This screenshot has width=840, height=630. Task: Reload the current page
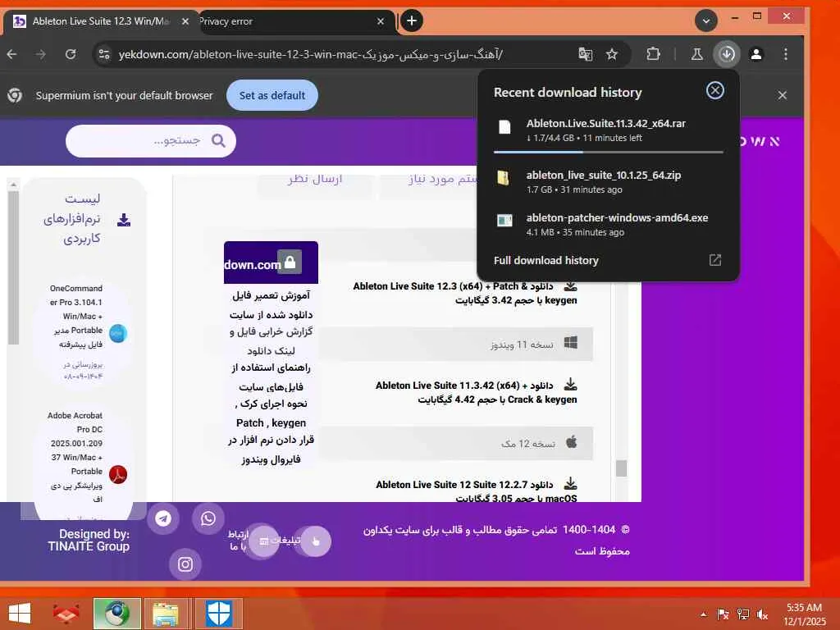coord(71,54)
